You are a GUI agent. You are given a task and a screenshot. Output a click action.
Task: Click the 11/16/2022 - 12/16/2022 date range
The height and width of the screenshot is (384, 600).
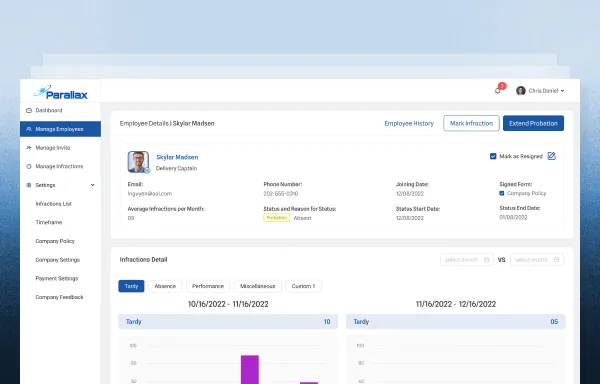pyautogui.click(x=456, y=304)
